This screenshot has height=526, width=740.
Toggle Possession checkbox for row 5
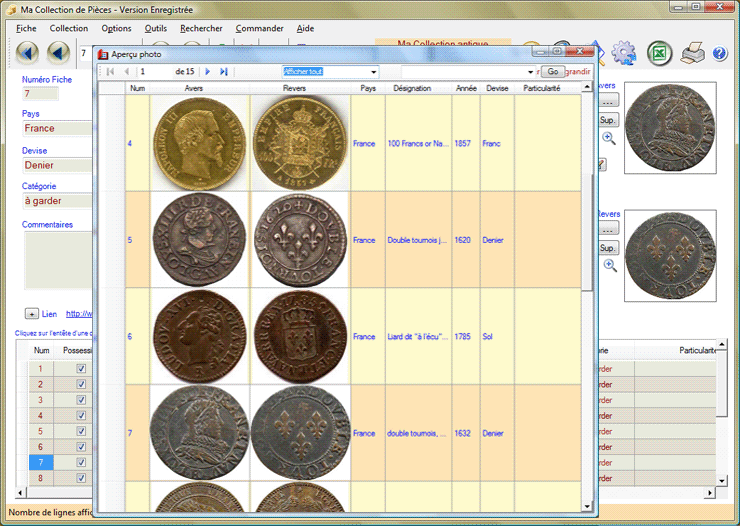tap(81, 431)
